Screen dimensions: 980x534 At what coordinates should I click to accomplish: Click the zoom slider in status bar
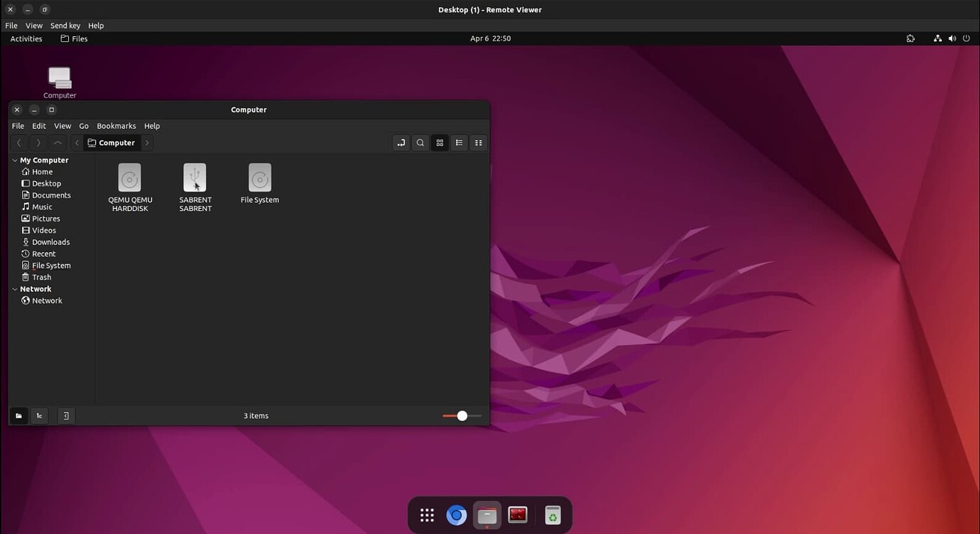462,415
